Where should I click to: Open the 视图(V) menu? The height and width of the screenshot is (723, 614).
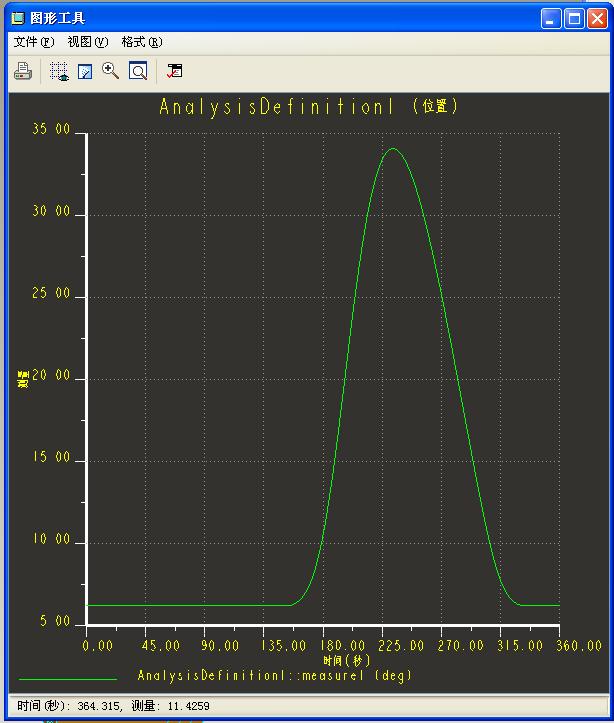pos(88,42)
